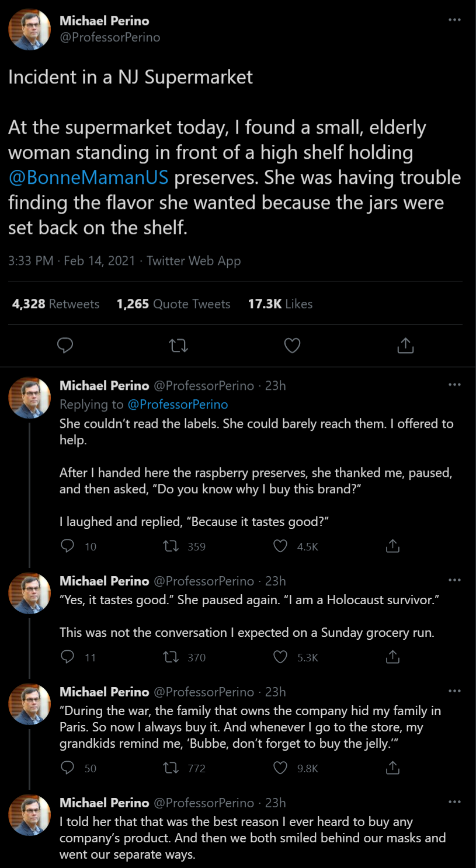Open the @BonneMamanUS mention link
The image size is (476, 868).
click(x=88, y=177)
